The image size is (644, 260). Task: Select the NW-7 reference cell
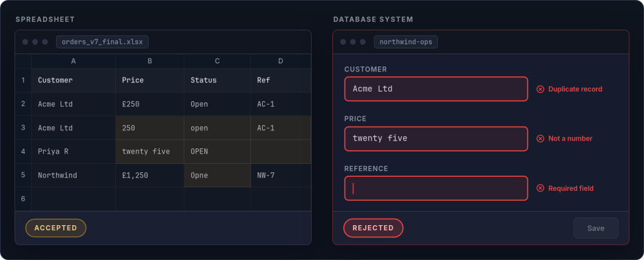click(281, 175)
